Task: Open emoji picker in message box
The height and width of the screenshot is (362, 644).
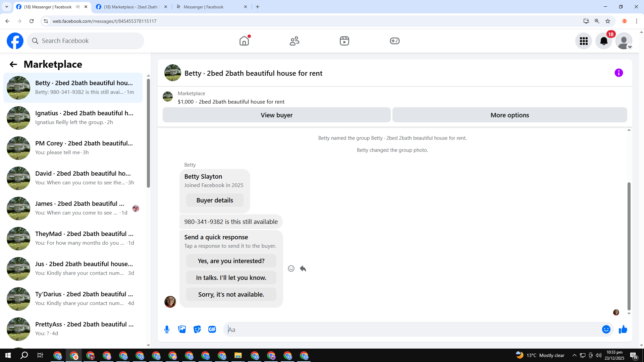Action: pos(606,329)
